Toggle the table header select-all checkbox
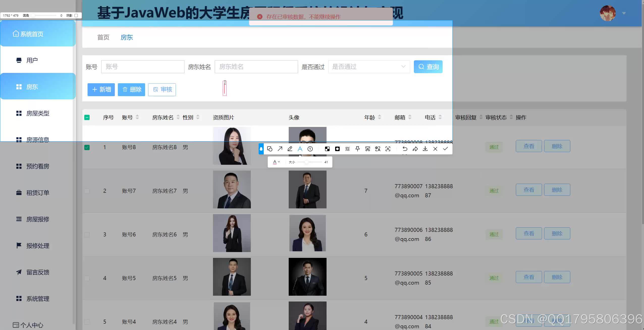644x330 pixels. (x=87, y=117)
